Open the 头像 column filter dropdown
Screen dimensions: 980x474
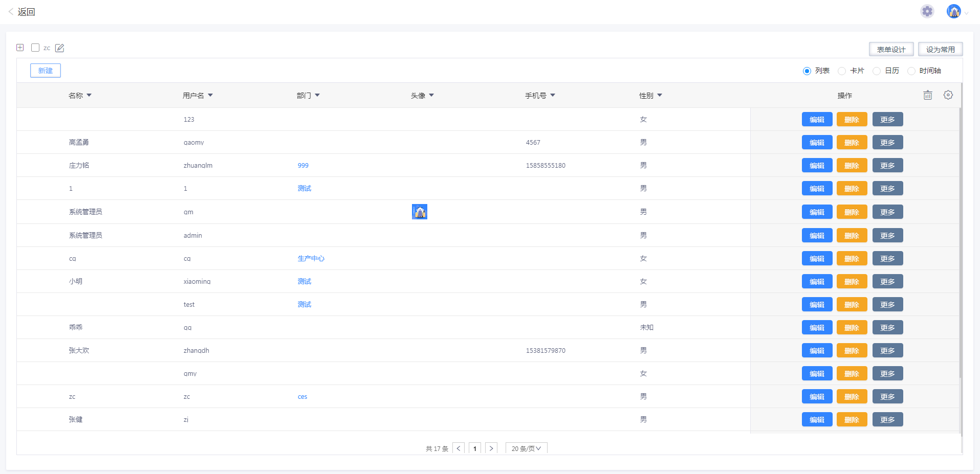[431, 95]
